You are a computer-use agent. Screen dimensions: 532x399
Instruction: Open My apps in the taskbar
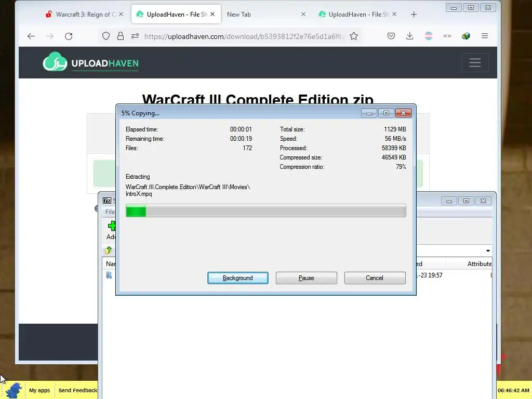coord(39,390)
